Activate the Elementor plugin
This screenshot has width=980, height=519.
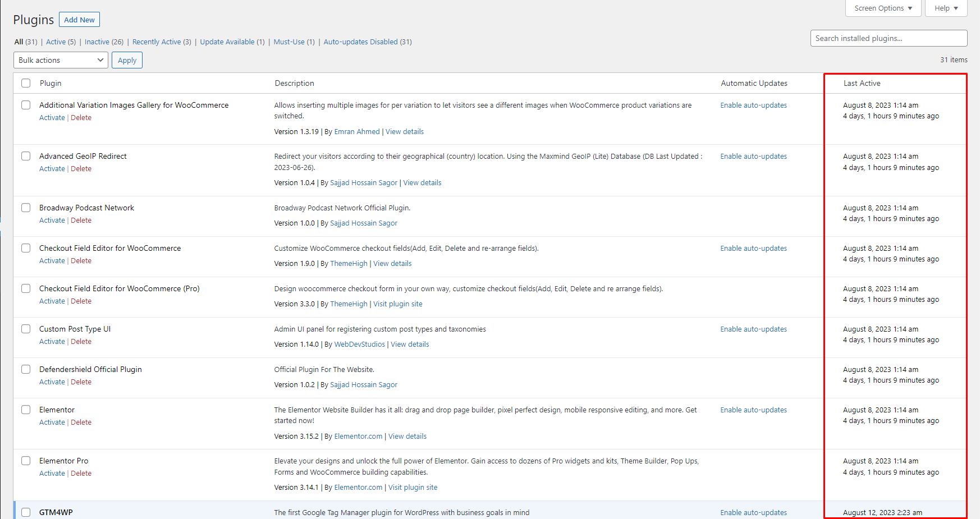[x=52, y=422]
